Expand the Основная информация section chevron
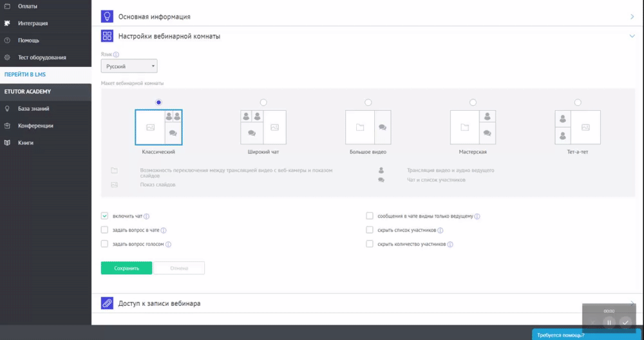 632,17
